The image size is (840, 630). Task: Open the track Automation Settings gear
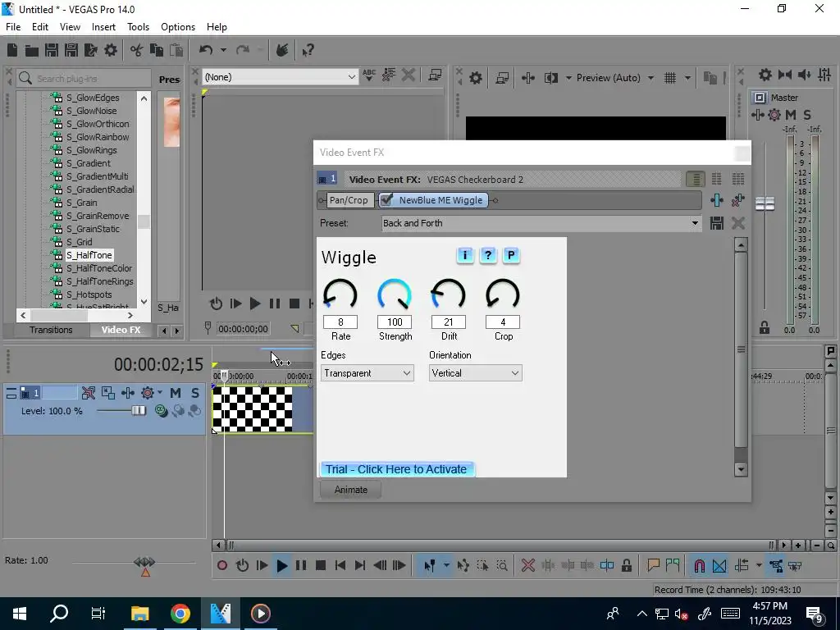[x=148, y=393]
